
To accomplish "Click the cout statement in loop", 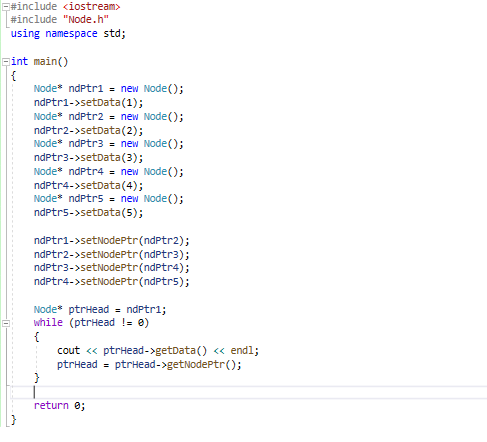I will 158,351.
